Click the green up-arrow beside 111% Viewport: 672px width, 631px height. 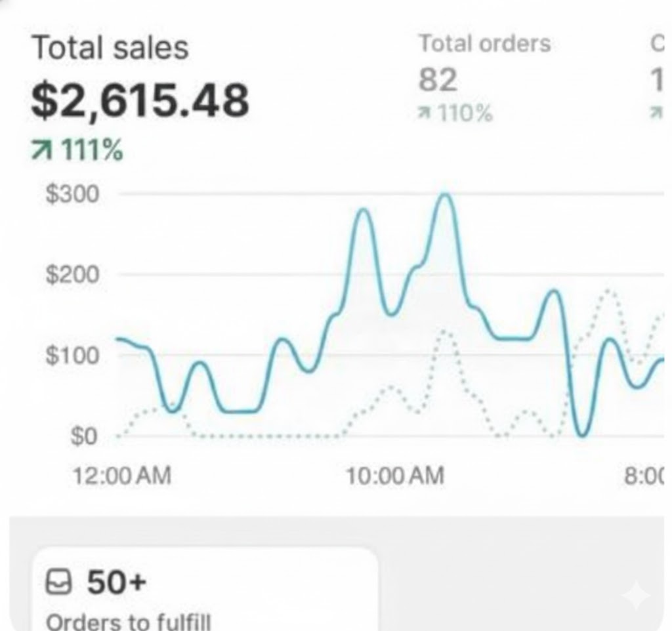tap(41, 152)
